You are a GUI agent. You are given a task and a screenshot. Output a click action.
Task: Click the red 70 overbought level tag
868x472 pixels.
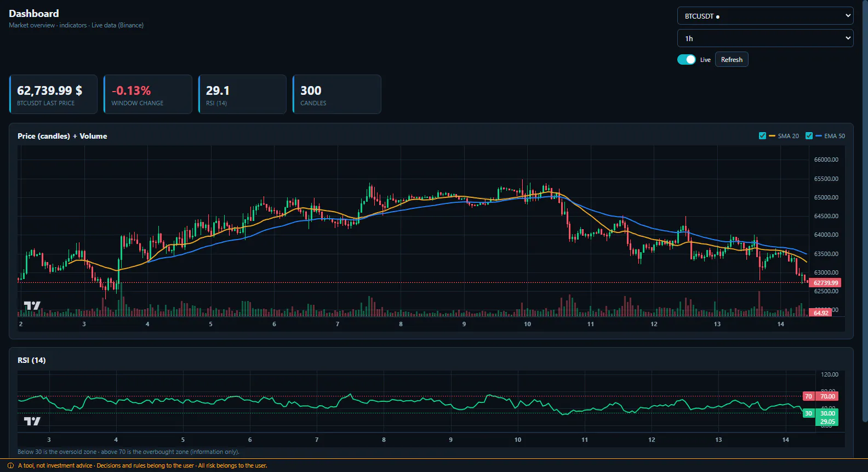808,396
